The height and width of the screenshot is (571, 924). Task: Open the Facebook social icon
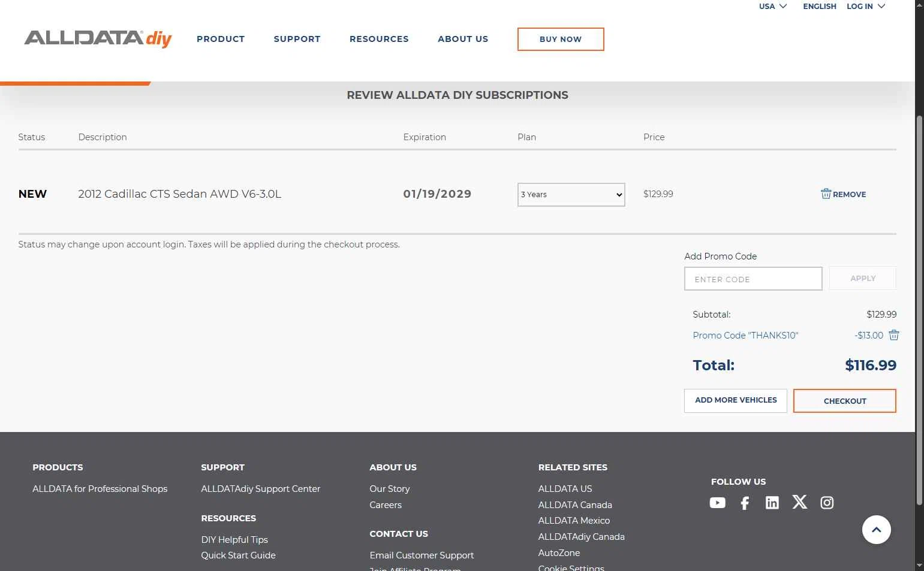745,503
